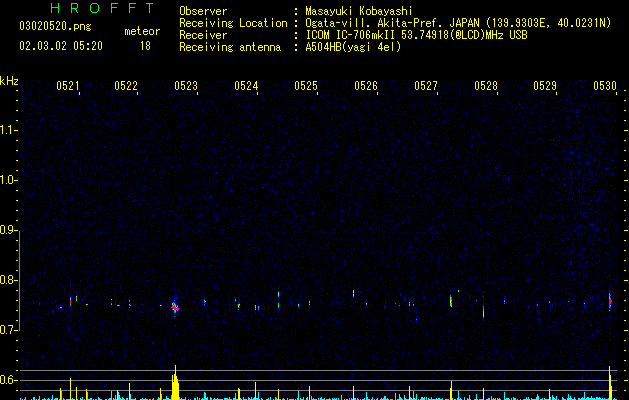Click the 0.7 kHz axis label
The image size is (629, 400).
tap(9, 330)
